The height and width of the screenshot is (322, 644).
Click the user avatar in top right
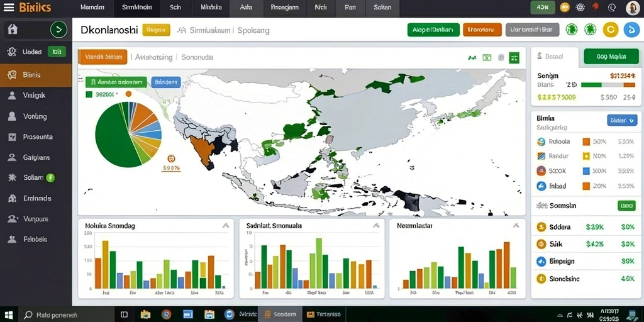(x=633, y=8)
